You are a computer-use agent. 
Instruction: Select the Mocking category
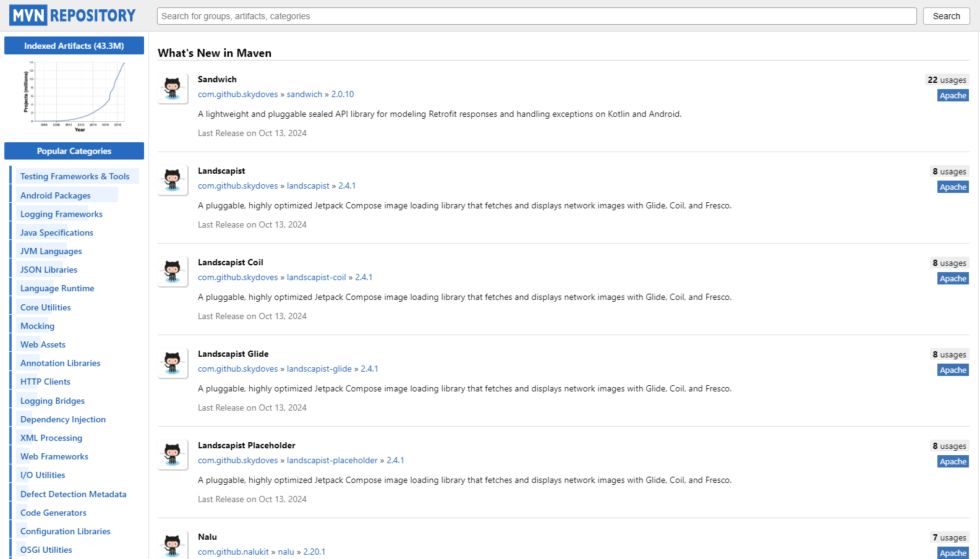tap(37, 326)
